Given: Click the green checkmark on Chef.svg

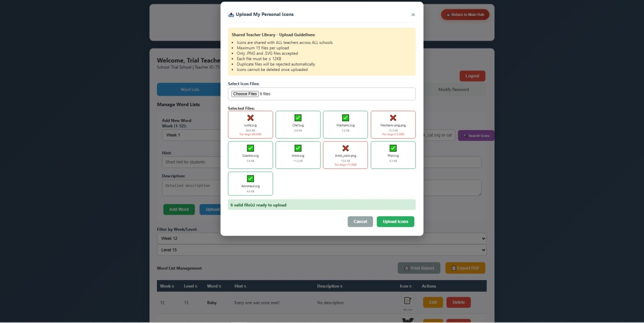Looking at the screenshot, I should click(x=298, y=118).
